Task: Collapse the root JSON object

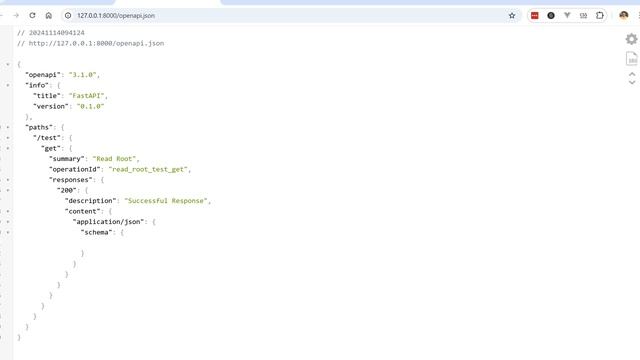Action: click(8, 64)
